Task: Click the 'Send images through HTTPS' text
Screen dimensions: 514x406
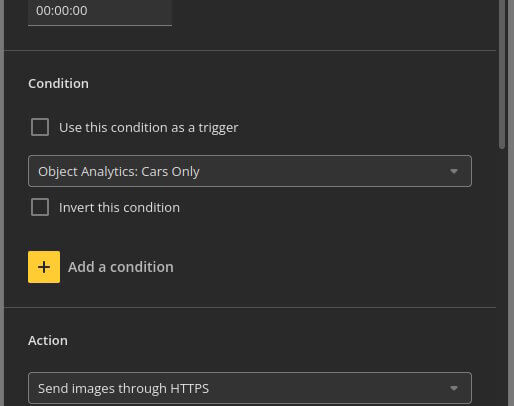Action: [x=123, y=389]
